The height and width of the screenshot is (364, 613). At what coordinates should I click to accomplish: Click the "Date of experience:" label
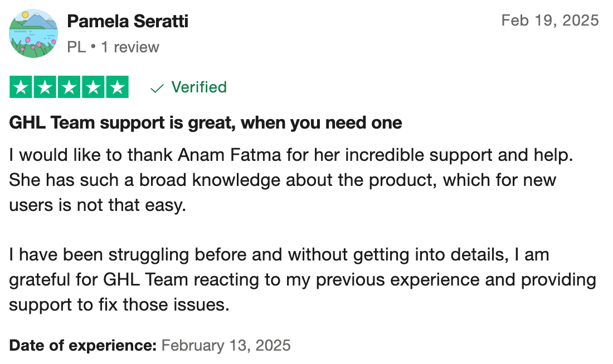tap(83, 345)
